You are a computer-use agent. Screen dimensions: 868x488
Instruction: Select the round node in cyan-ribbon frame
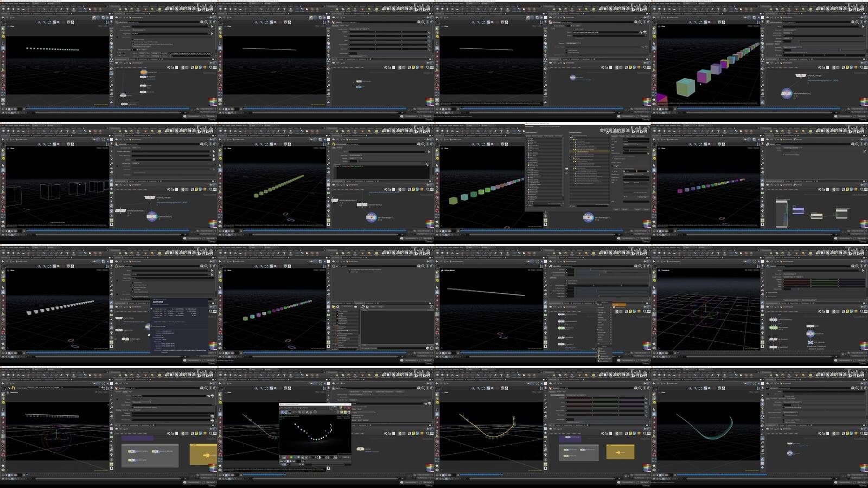pos(790,453)
